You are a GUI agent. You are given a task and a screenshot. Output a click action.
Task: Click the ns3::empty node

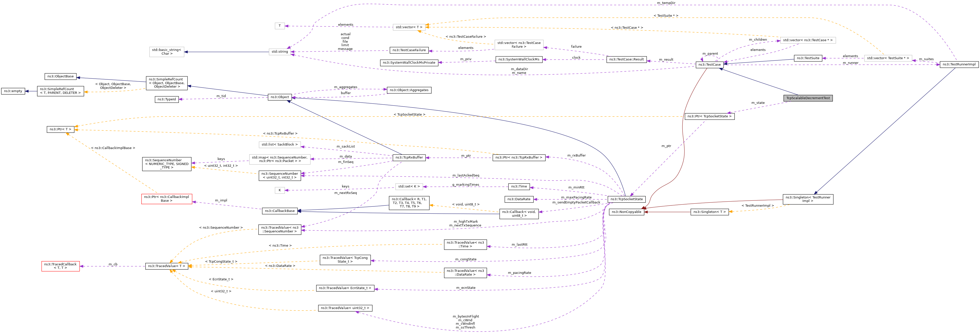[13, 91]
